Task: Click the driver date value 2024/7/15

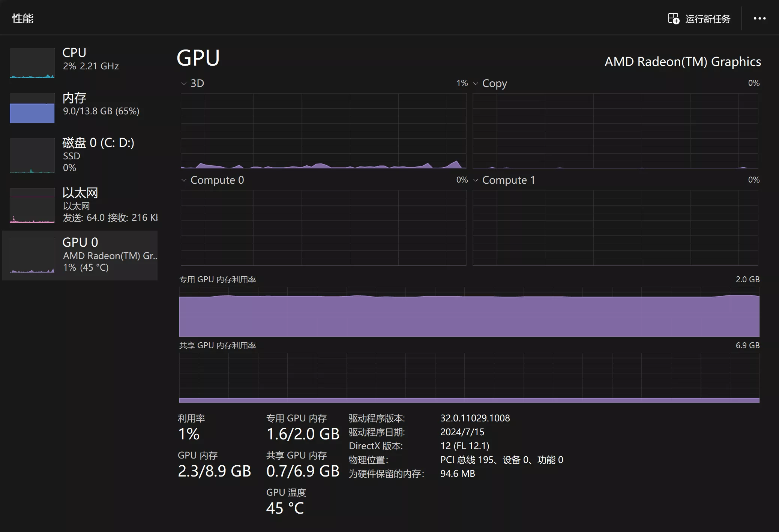Action: (462, 432)
